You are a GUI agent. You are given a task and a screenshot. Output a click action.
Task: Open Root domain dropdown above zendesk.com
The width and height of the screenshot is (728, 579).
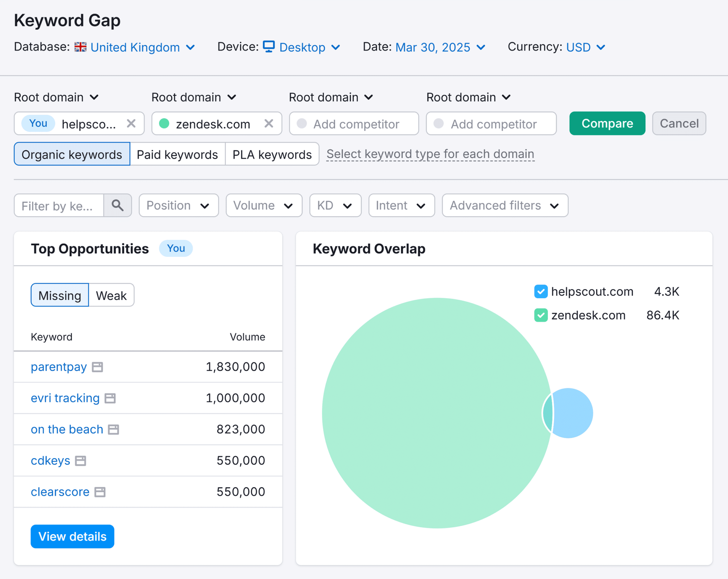(x=194, y=97)
